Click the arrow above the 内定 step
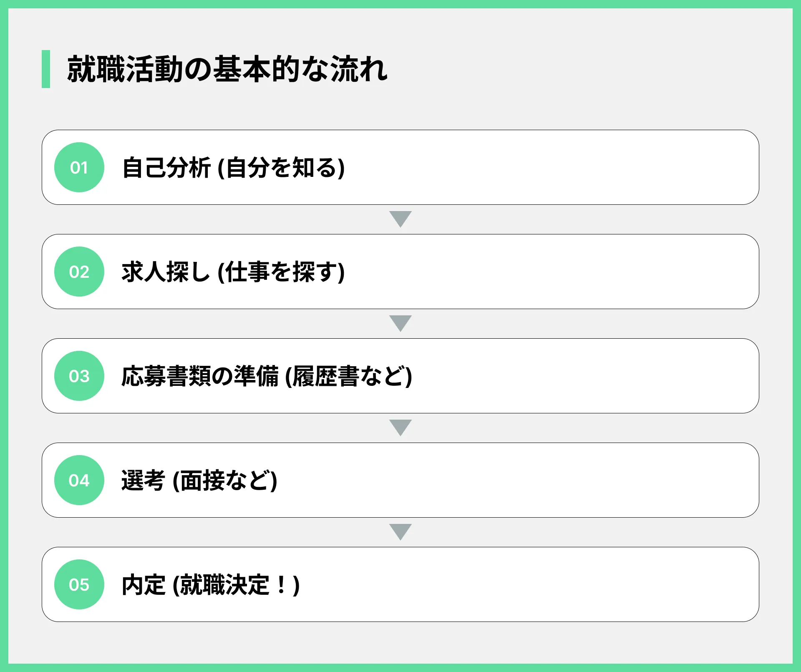Screen dimensions: 801x672 point(400,532)
